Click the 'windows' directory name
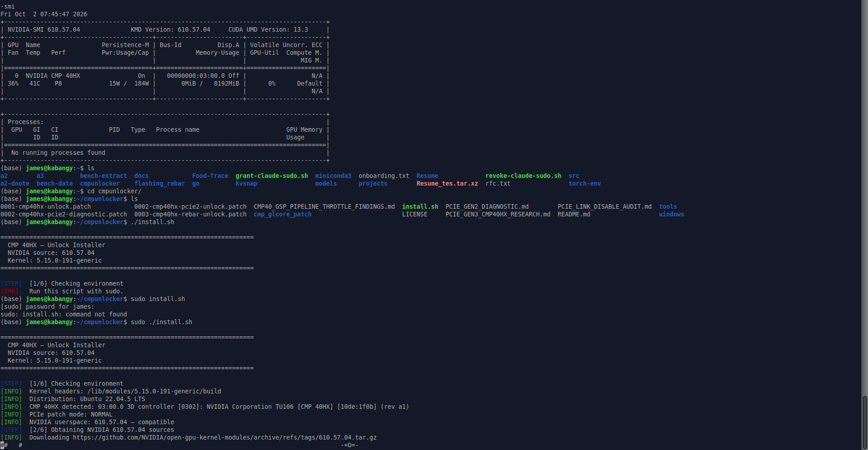 coord(672,214)
